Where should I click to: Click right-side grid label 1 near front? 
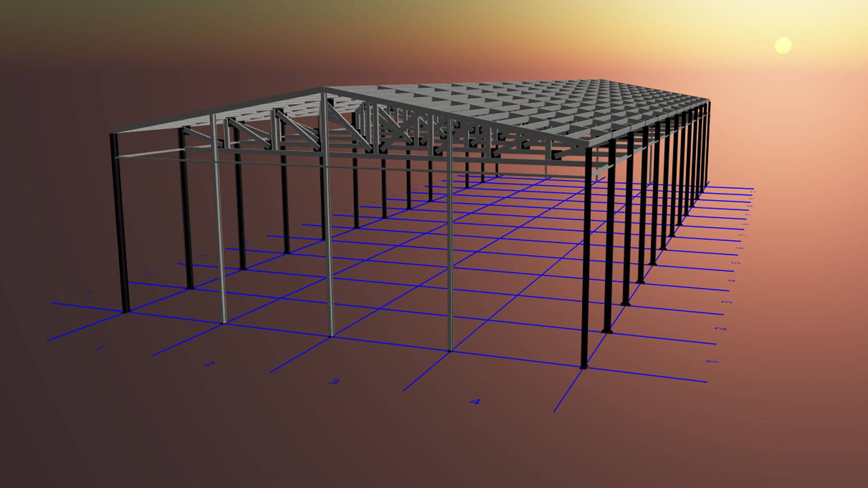[x=712, y=361]
